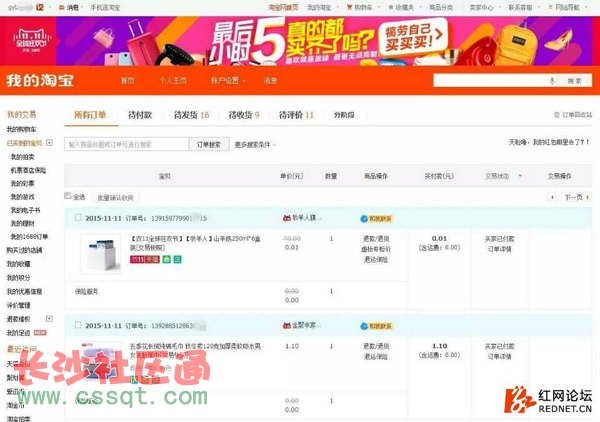Click the microphone icon in the search box

coord(551,81)
